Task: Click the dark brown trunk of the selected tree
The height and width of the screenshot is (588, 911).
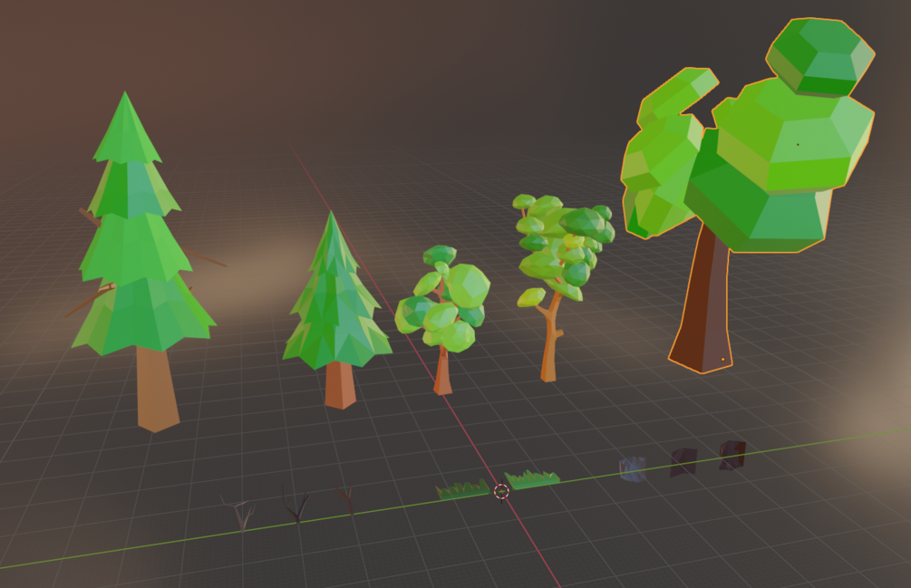Action: (703, 308)
